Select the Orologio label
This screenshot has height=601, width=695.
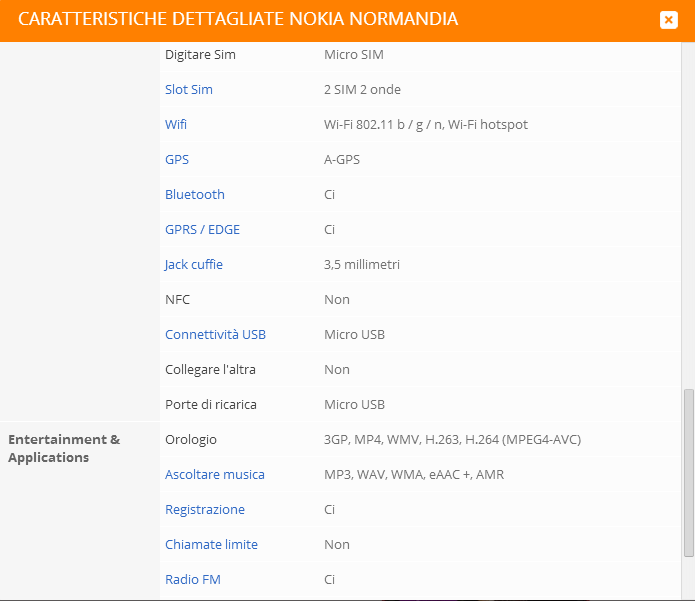[191, 440]
